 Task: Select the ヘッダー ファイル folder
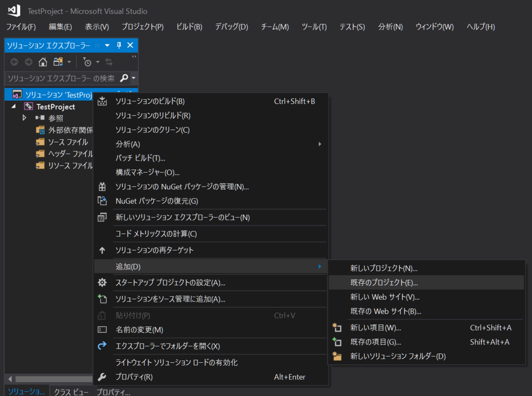tap(70, 154)
